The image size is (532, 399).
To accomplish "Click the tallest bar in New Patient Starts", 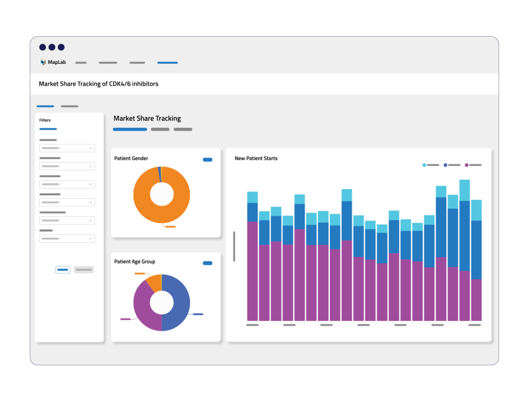I will pos(465,251).
